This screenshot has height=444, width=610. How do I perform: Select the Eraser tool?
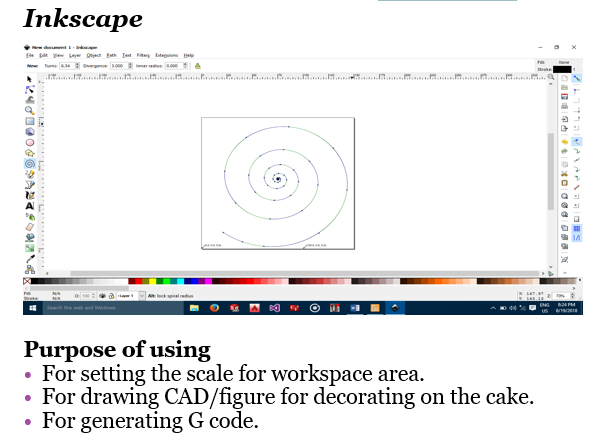tap(30, 227)
